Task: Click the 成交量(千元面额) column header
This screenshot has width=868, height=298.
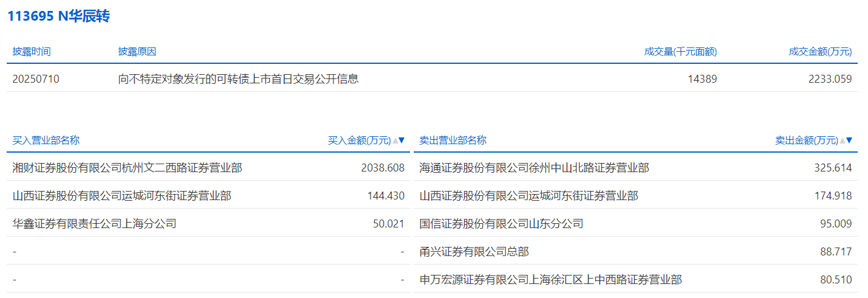Action: point(680,52)
